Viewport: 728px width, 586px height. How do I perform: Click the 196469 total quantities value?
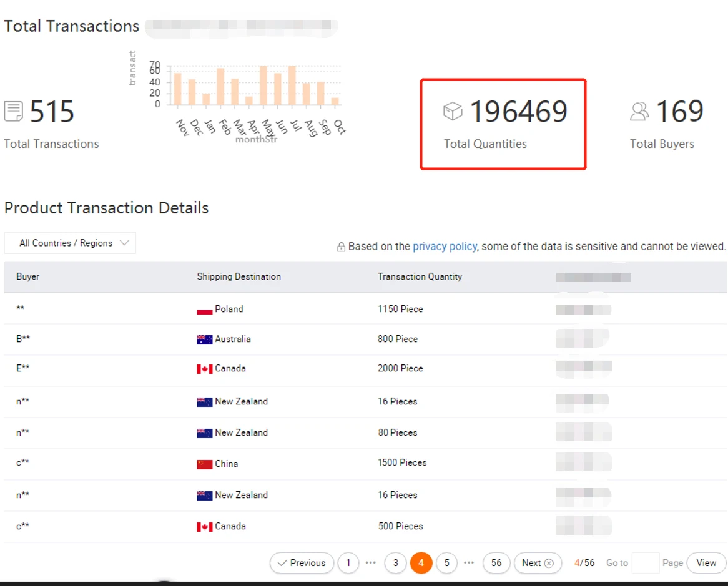(x=519, y=111)
